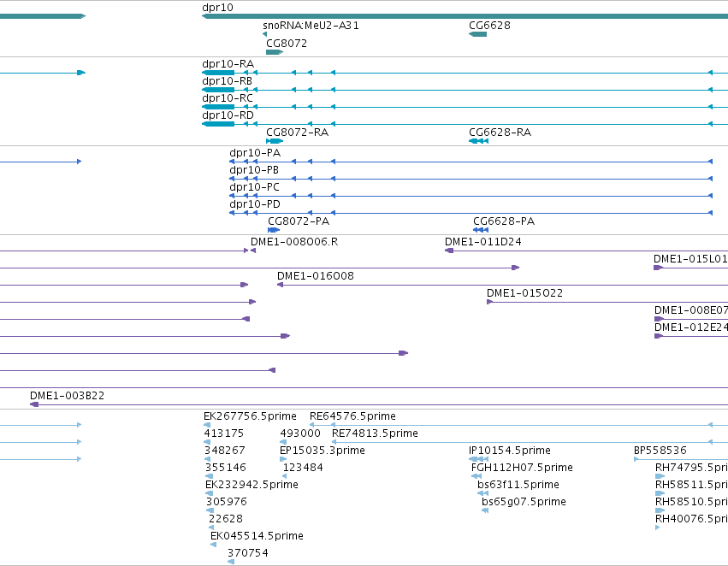
Task: Select the dpr10-RA transcript label
Action: coord(228,63)
